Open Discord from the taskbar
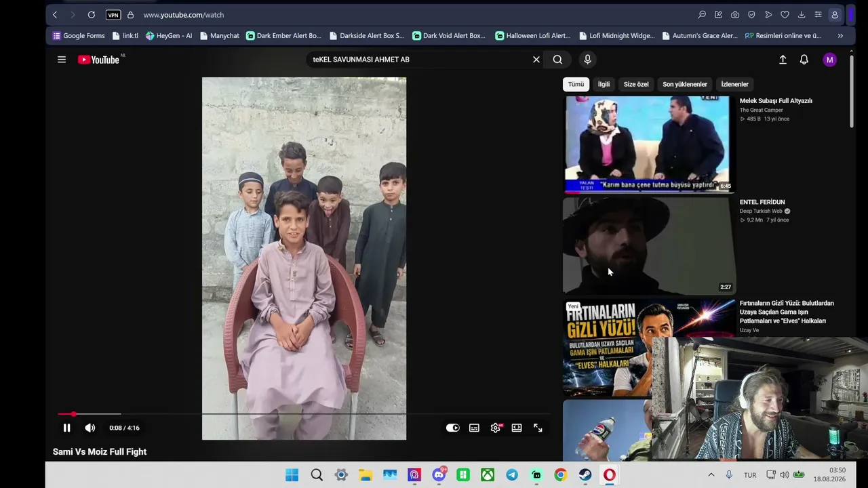Viewport: 868px width, 488px height. pyautogui.click(x=439, y=475)
